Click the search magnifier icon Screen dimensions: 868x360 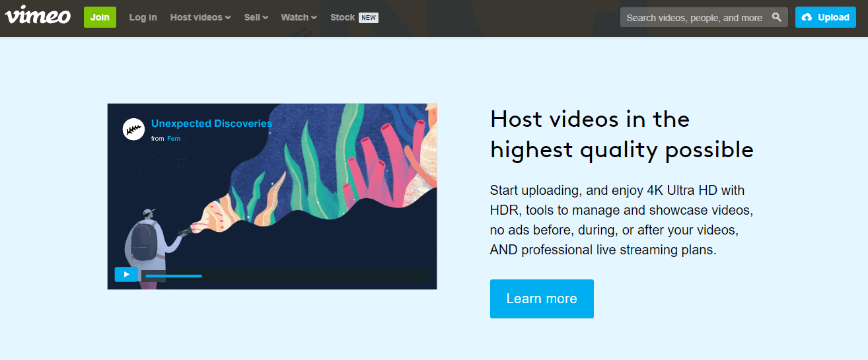[x=777, y=17]
